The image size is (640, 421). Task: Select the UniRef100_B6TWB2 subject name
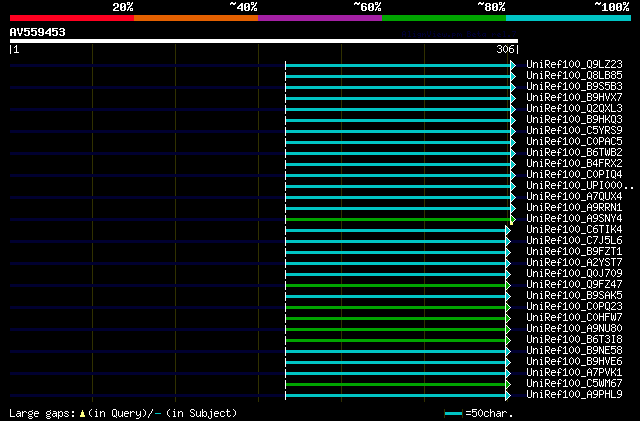coord(574,153)
